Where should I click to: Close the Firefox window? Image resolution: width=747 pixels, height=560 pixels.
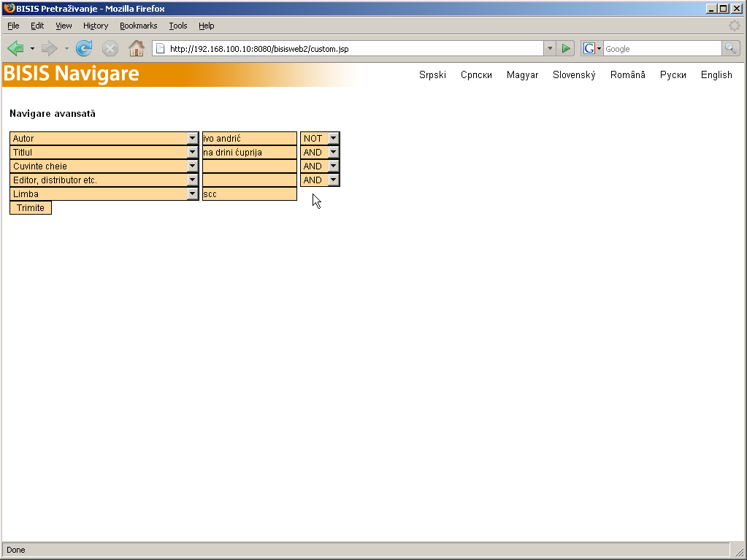tap(736, 8)
